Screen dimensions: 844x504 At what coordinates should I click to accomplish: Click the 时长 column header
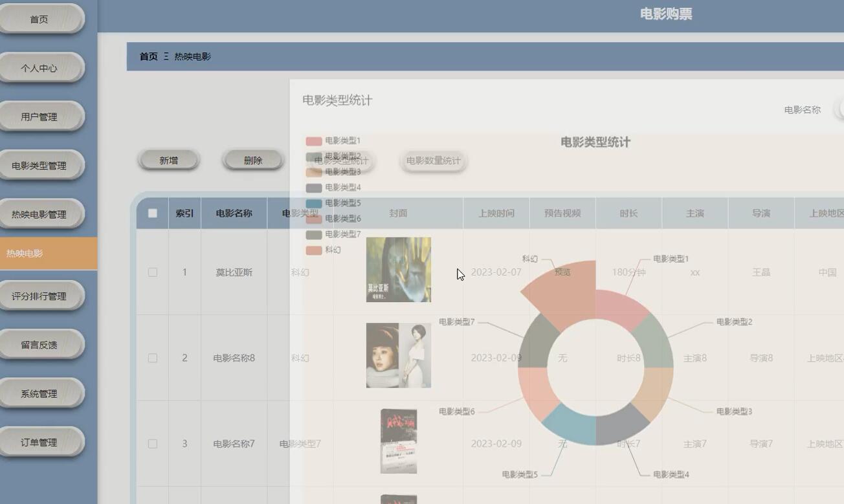(x=628, y=213)
